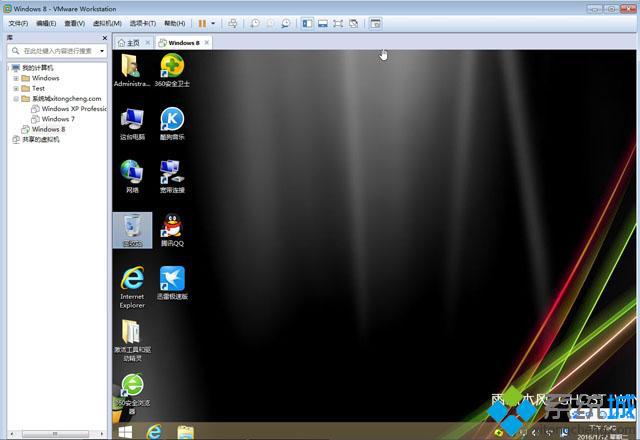Viewport: 640px width, 440px height.
Task: Open the 查看(V) menu
Action: click(75, 24)
